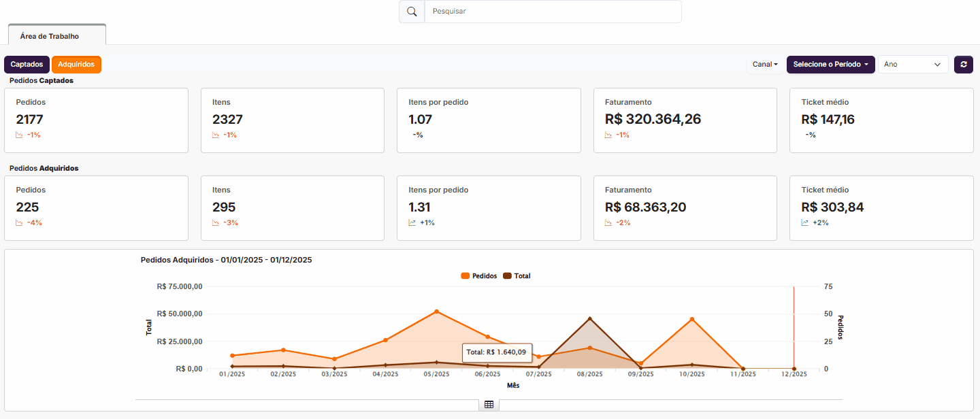Click the Pedidos data point at 01/2025

click(x=232, y=355)
